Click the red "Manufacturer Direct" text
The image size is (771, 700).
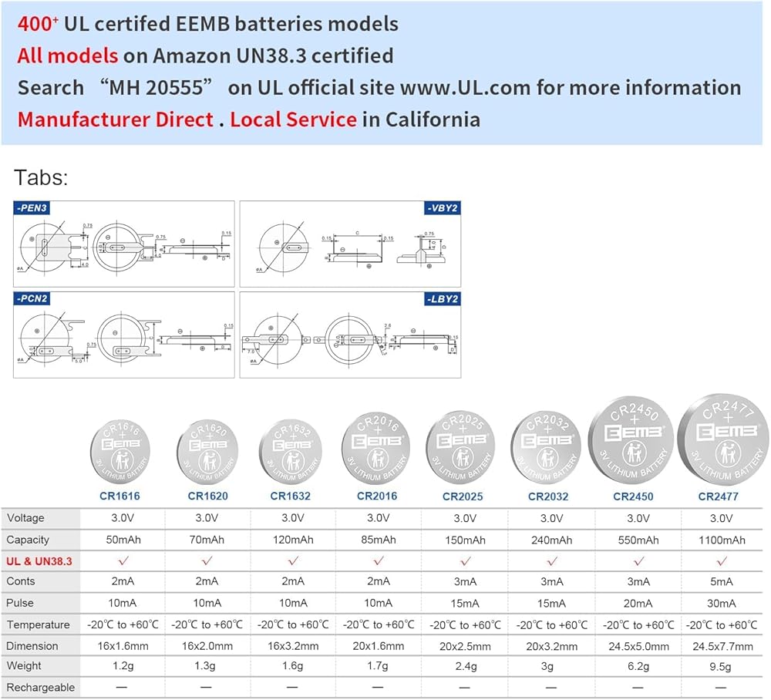tap(116, 119)
